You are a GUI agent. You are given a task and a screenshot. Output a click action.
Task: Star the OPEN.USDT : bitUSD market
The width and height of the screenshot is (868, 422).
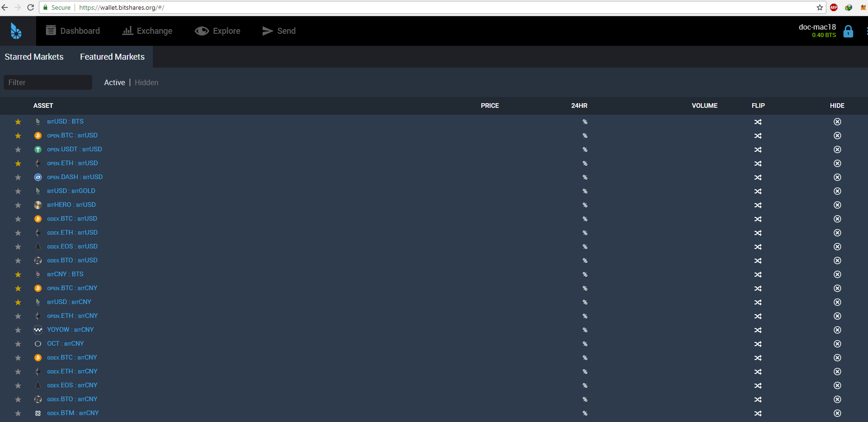[18, 149]
